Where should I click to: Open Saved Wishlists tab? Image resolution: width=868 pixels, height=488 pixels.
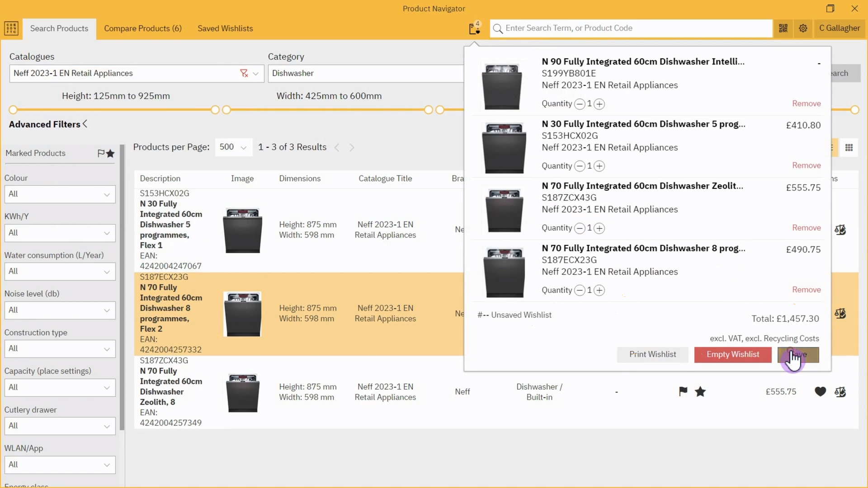tap(225, 28)
